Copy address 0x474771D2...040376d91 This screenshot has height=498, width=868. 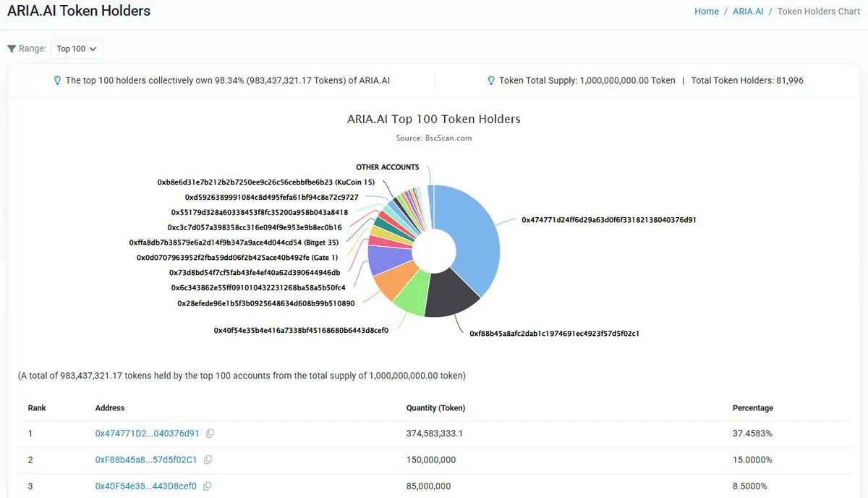coord(210,434)
